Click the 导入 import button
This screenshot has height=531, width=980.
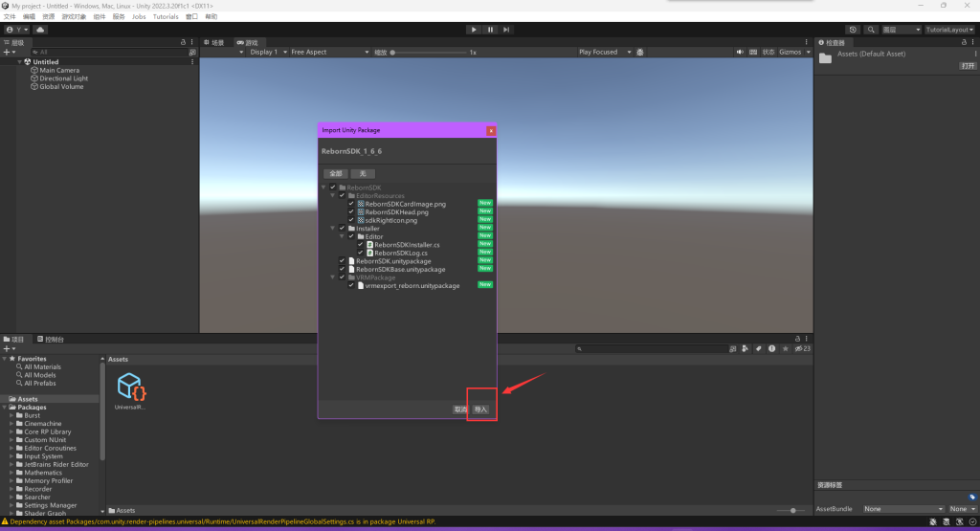point(480,409)
